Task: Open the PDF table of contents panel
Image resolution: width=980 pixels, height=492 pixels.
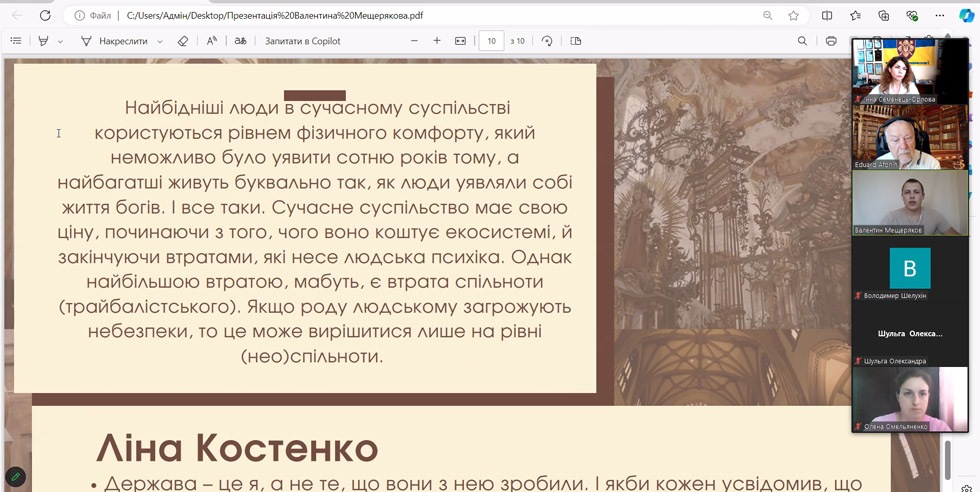Action: pos(15,41)
